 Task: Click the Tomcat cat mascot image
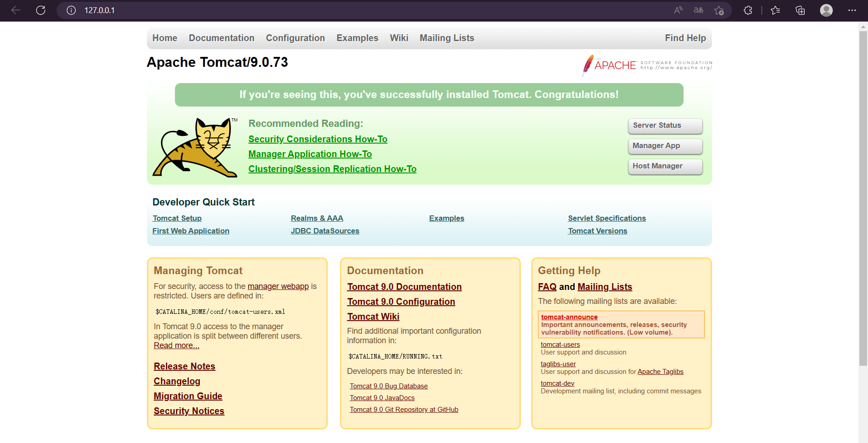click(195, 147)
